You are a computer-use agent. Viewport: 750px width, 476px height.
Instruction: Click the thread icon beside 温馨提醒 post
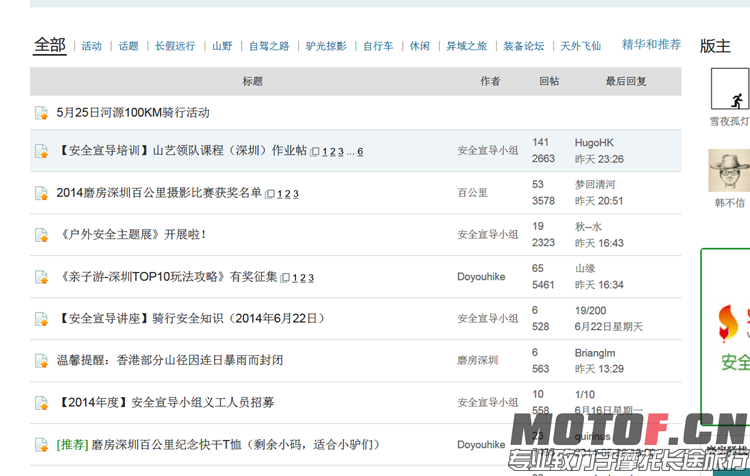click(x=41, y=360)
